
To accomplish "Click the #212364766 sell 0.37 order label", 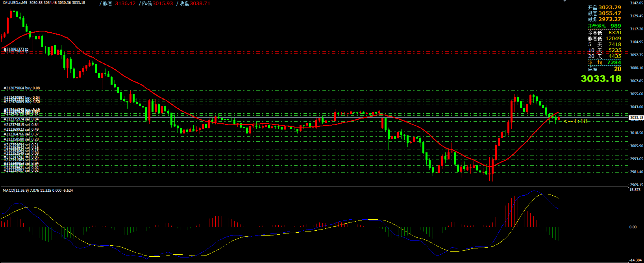I will [x=21, y=134].
